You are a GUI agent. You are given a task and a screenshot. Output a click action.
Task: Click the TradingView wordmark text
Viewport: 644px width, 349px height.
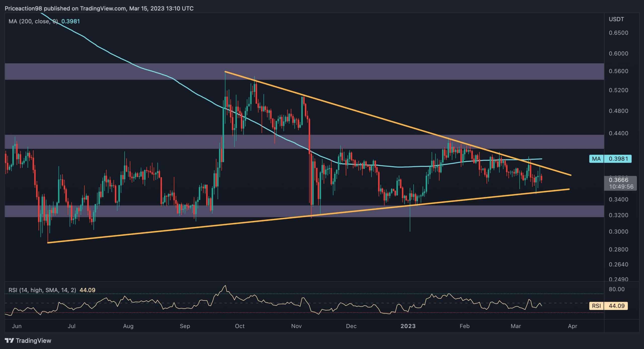[x=33, y=341]
